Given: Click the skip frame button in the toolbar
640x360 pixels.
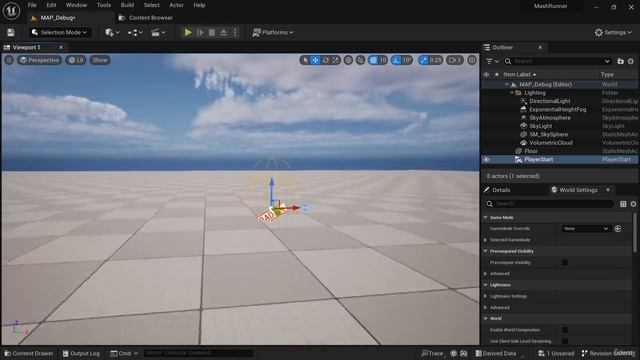Looking at the screenshot, I should [x=200, y=32].
